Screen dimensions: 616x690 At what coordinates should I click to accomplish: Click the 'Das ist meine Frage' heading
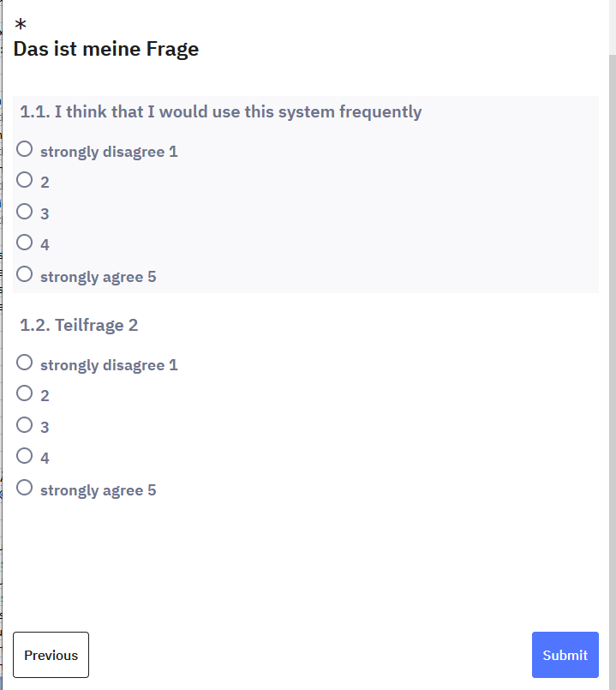point(106,49)
